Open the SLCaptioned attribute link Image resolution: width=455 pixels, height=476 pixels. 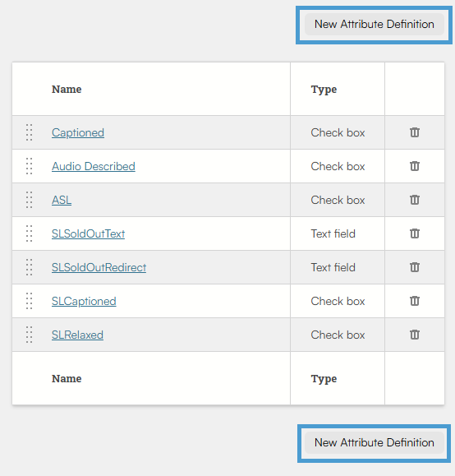pyautogui.click(x=84, y=301)
